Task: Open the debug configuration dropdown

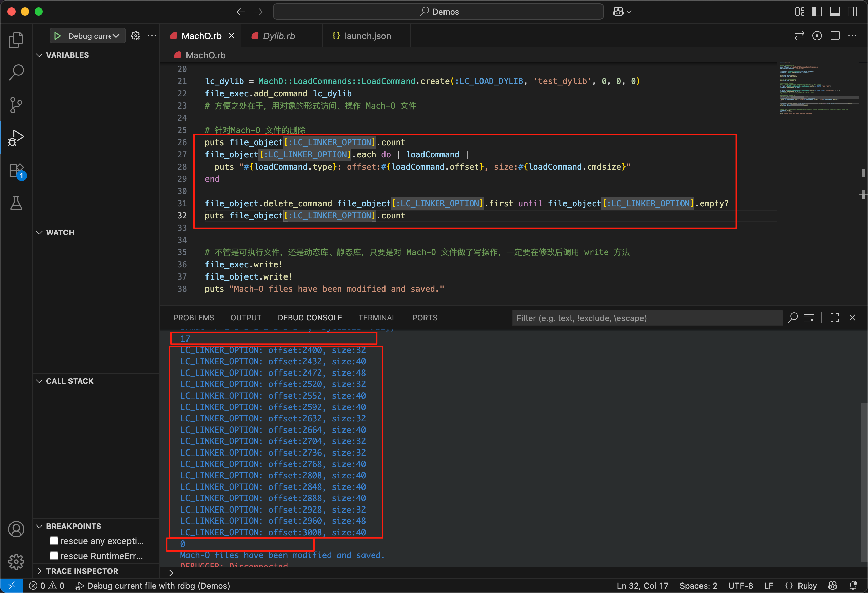Action: click(93, 36)
